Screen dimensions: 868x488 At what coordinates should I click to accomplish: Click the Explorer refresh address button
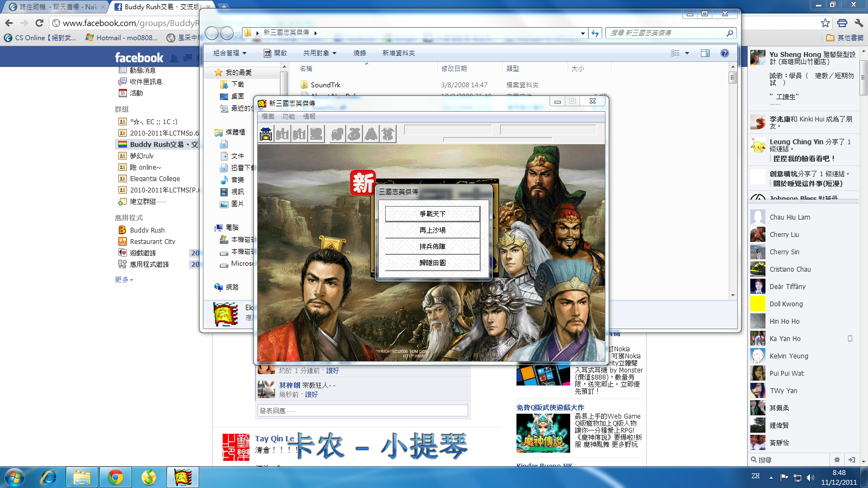(x=595, y=33)
